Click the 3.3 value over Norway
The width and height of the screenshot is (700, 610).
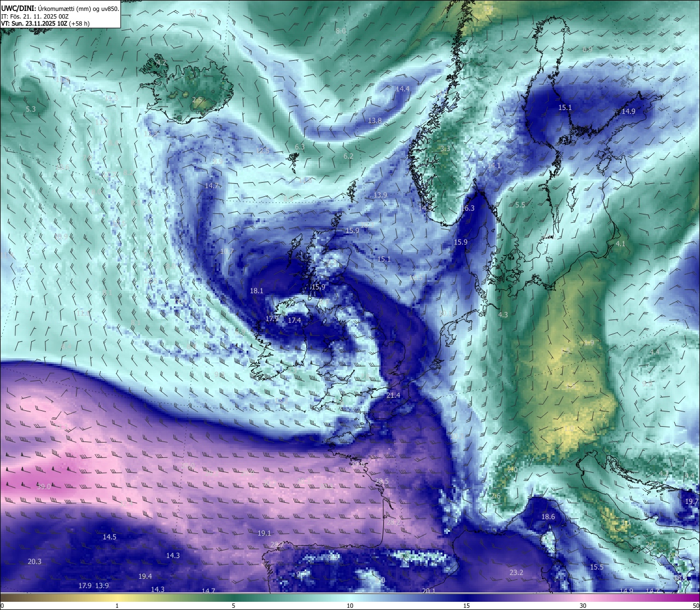point(445,148)
